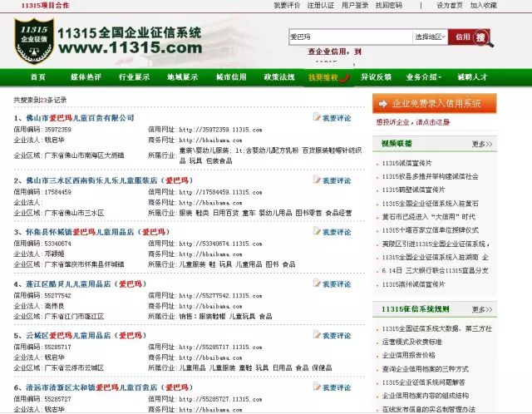Viewport: 532px width, 414px height.
Task: Open the 城市信用 nav tab
Action: (231, 77)
